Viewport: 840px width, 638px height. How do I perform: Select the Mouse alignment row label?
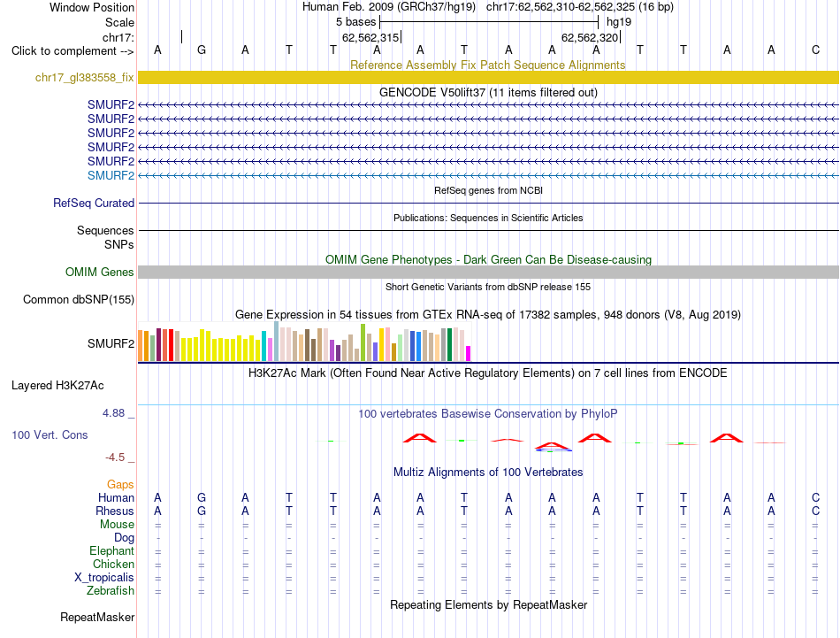click(x=117, y=525)
